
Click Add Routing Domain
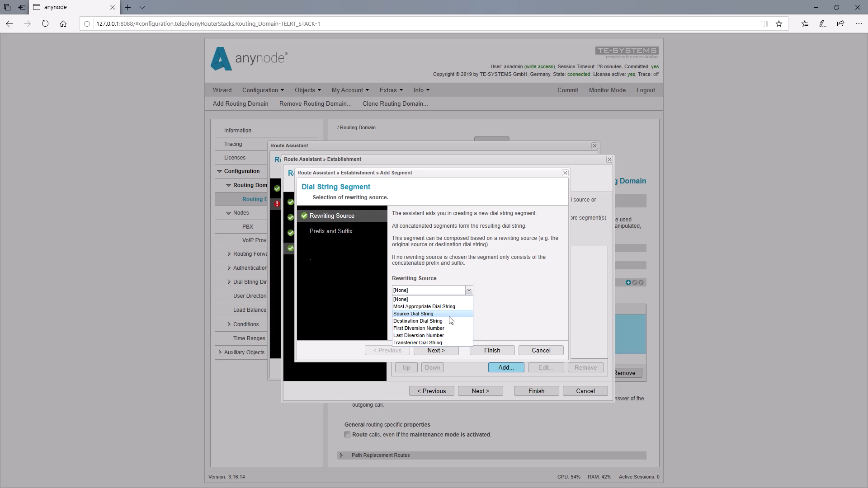tap(241, 104)
